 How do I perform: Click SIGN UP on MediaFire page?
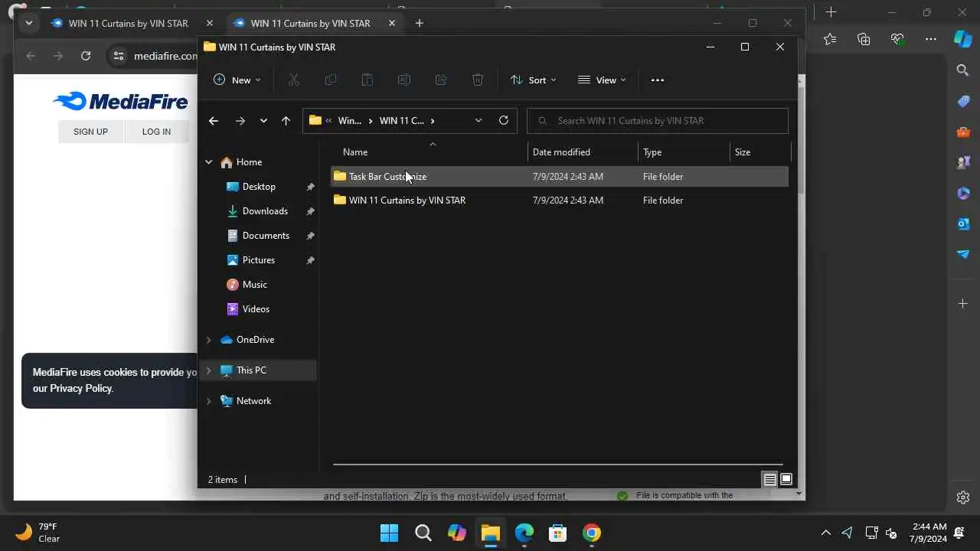90,132
